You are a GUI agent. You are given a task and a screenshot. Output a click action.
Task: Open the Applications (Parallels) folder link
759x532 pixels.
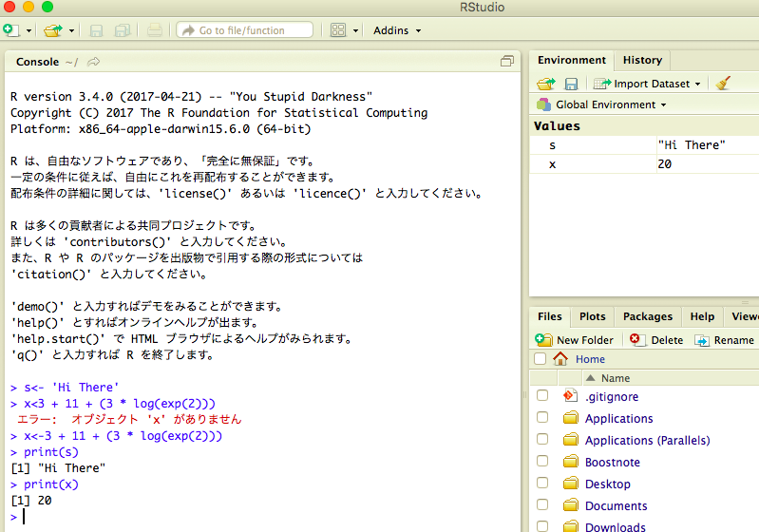[647, 441]
